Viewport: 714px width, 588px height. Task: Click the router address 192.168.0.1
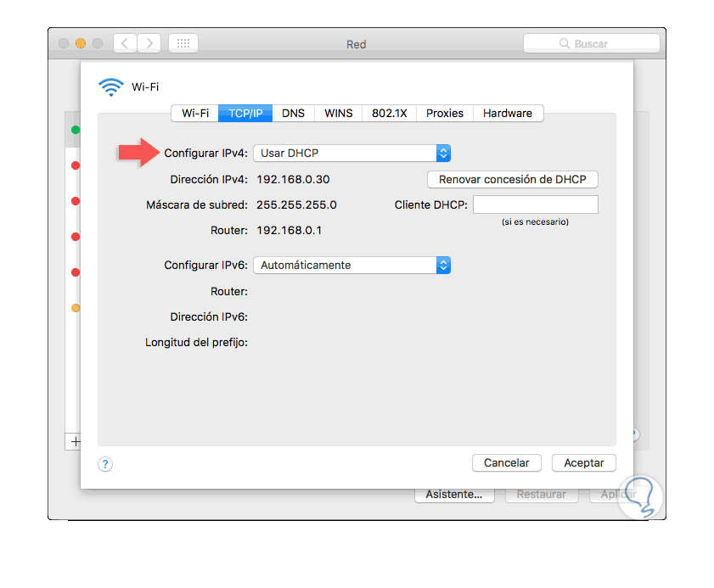pos(290,231)
